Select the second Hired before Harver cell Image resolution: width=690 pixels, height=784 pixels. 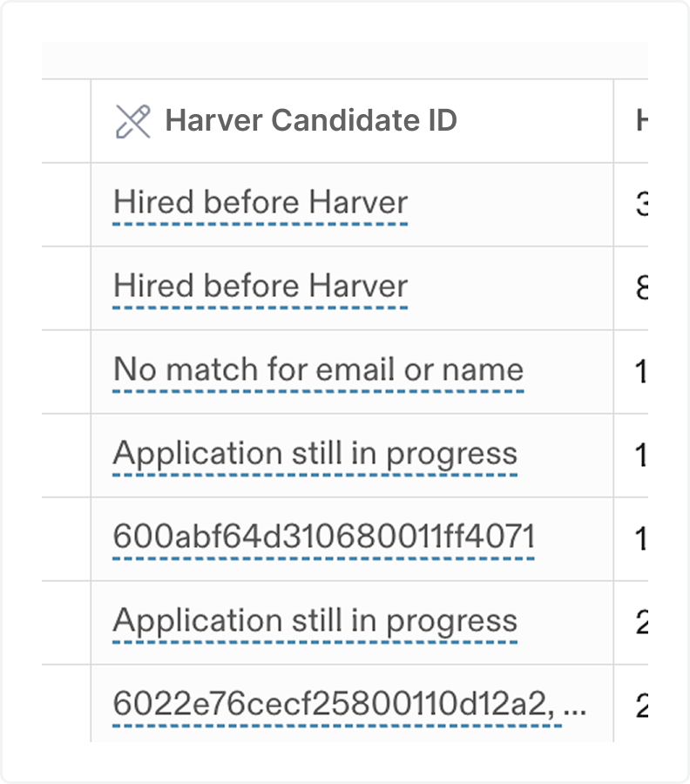pyautogui.click(x=260, y=287)
